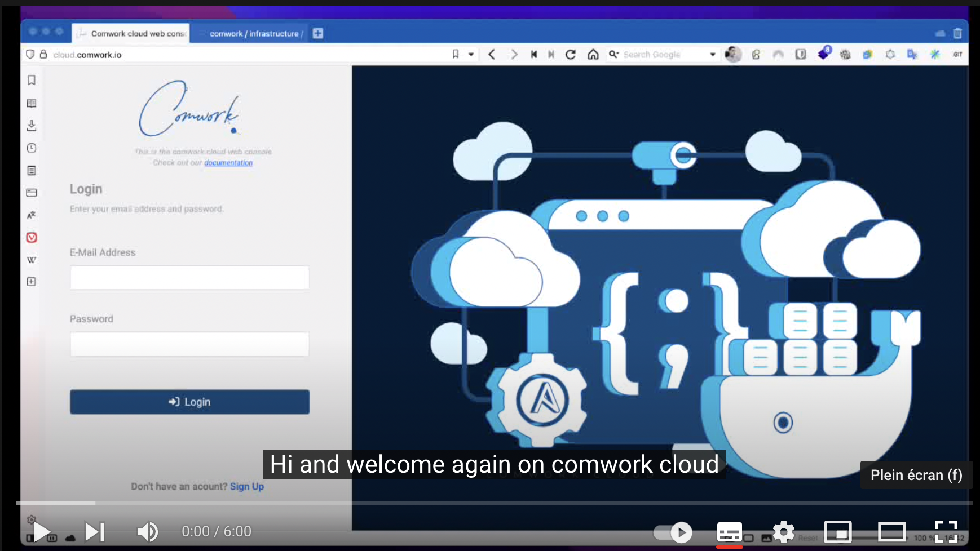Click the rewind history button
The image size is (980, 551).
[x=533, y=54]
